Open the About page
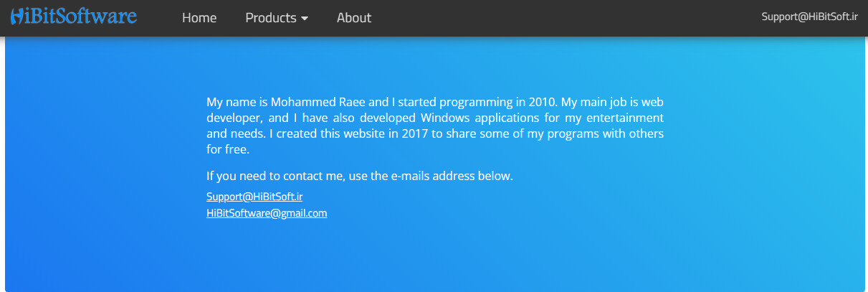This screenshot has height=292, width=868. pos(354,18)
